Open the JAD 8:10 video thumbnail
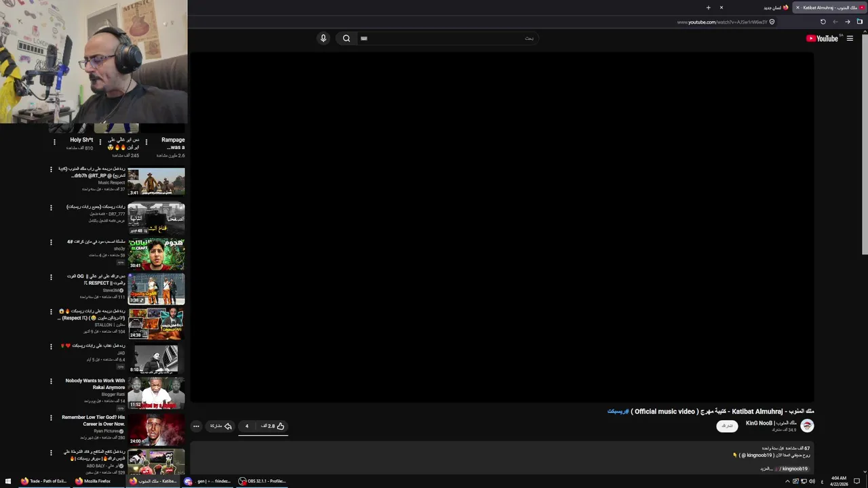This screenshot has height=488, width=868. tap(156, 359)
